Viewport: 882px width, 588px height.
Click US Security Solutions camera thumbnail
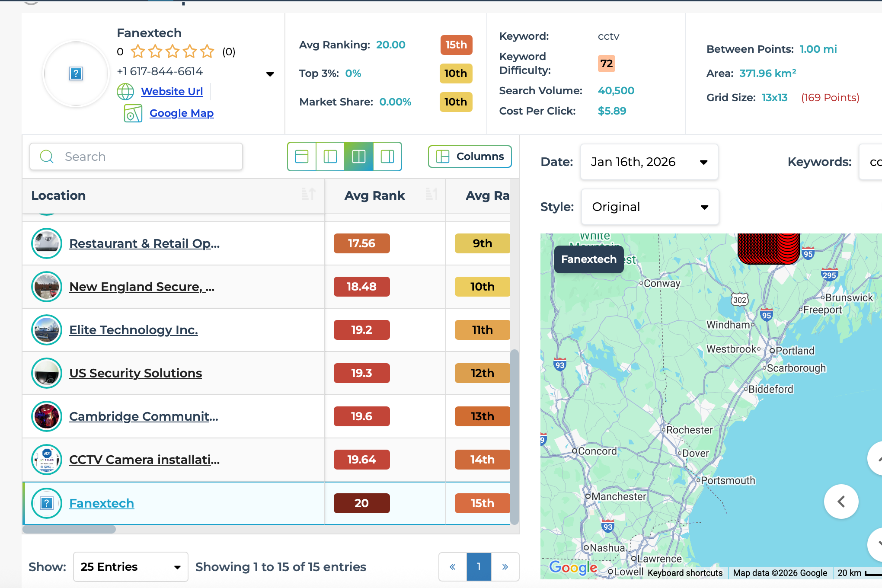tap(47, 373)
